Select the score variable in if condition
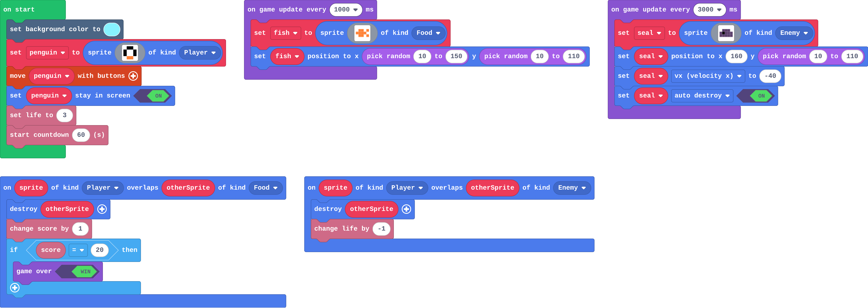This screenshot has width=868, height=308. [51, 250]
